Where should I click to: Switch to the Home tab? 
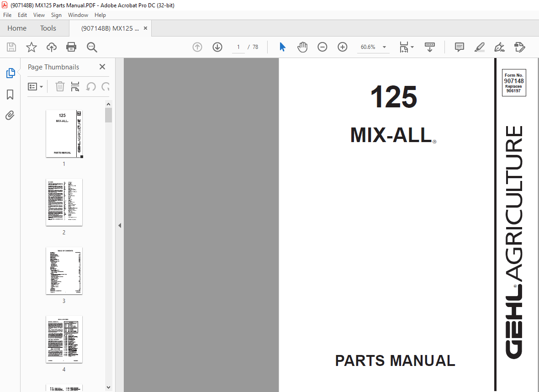(17, 28)
